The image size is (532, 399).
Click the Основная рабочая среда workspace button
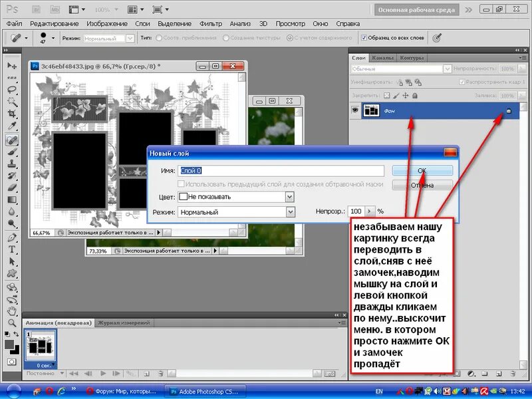point(417,10)
